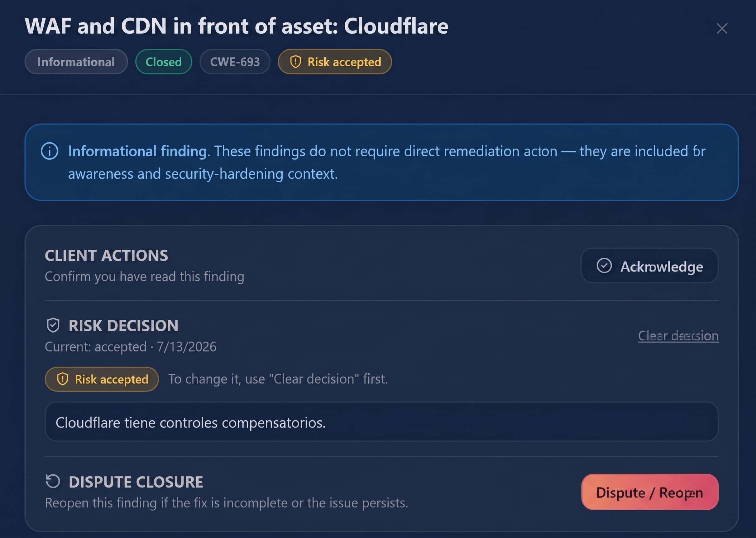This screenshot has width=756, height=538.
Task: Open the CWE-693 tag
Action: 235,62
